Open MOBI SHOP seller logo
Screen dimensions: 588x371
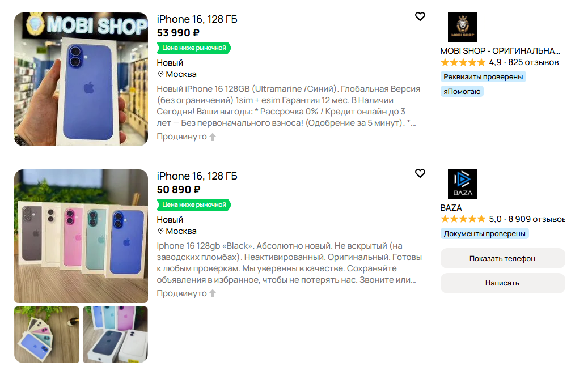coord(462,27)
